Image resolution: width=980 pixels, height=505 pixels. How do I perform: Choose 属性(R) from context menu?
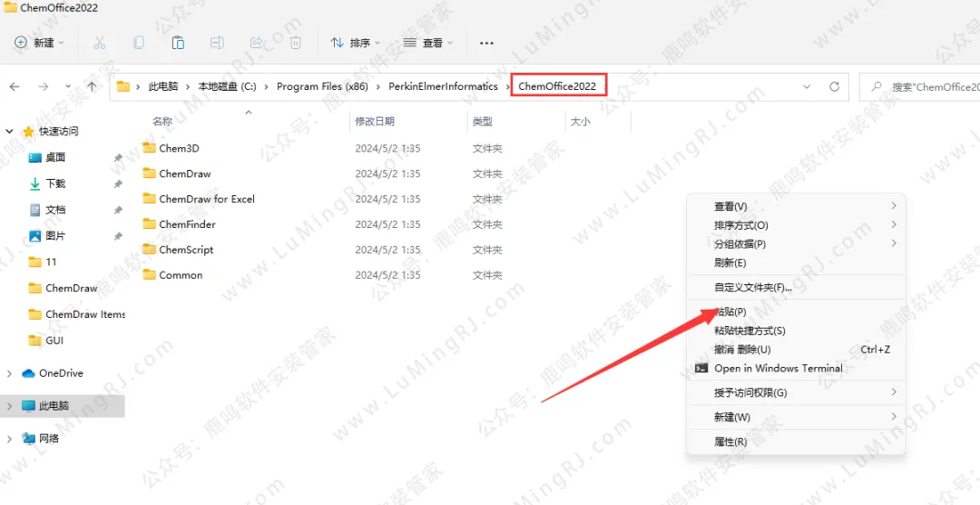coord(730,442)
